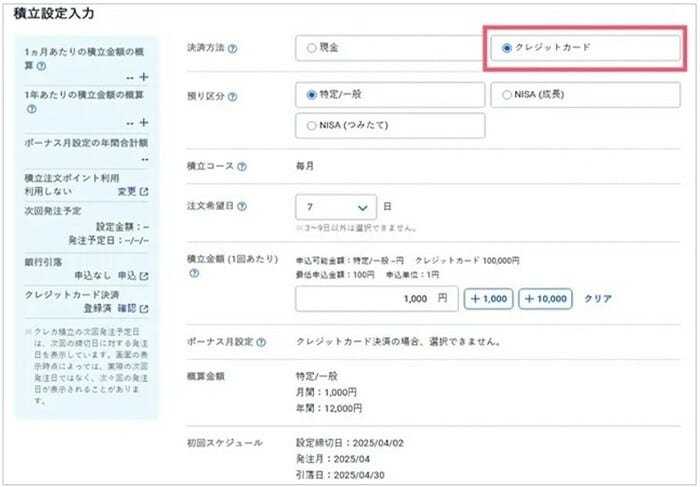Click 発注月：2025/04 text
700x487 pixels.
coord(333,459)
